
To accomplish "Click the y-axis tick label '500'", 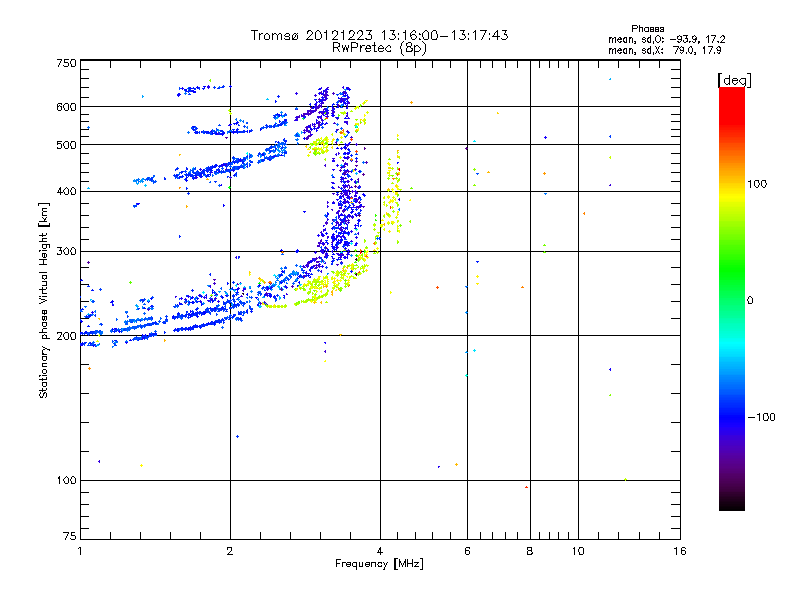I will 66,145.
